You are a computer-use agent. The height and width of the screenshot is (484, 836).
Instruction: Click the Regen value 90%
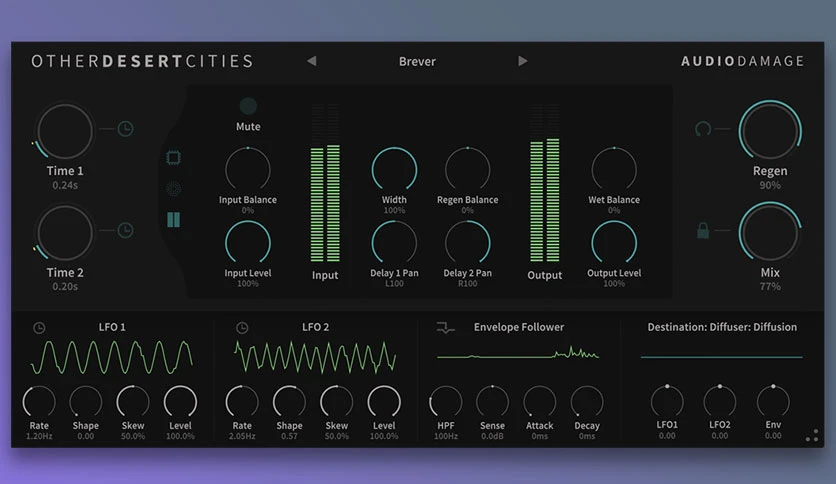[770, 185]
